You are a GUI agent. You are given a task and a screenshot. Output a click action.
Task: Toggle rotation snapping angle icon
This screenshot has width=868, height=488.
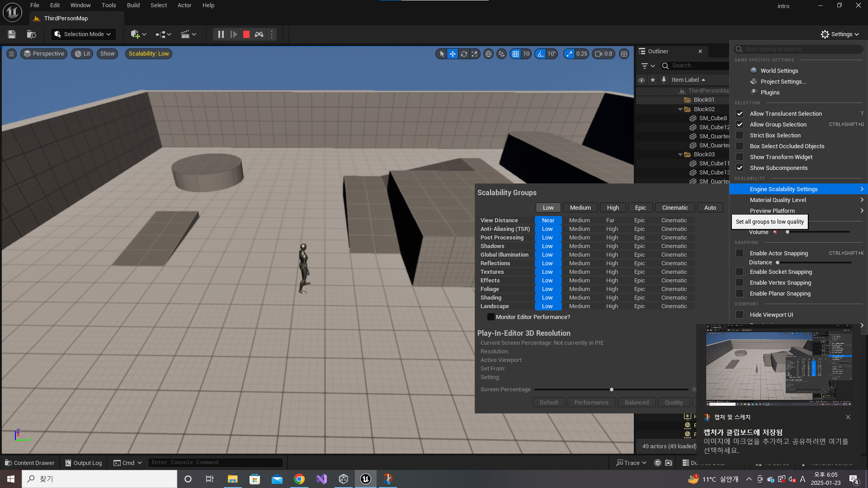click(540, 54)
